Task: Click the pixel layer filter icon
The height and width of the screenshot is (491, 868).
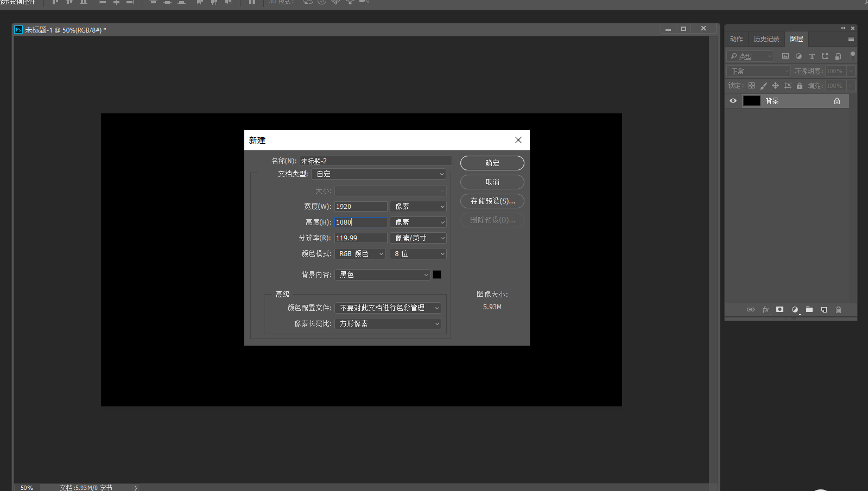Action: [785, 56]
